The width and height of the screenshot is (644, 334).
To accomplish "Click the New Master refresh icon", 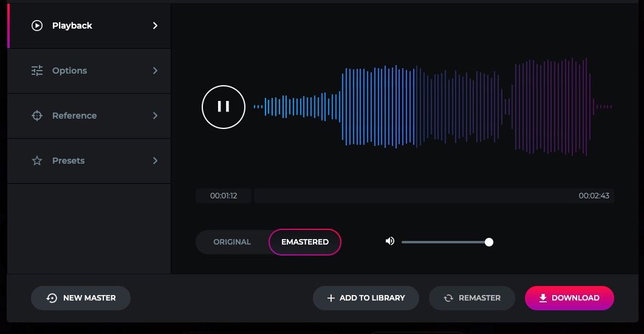I will click(x=52, y=298).
